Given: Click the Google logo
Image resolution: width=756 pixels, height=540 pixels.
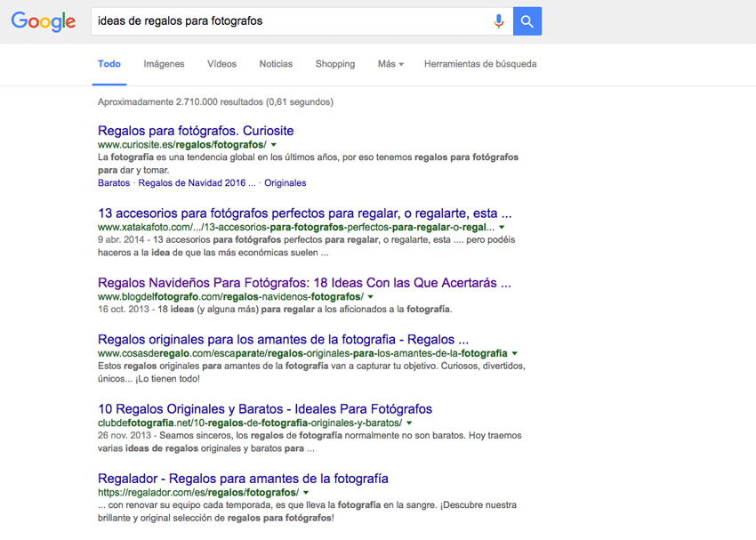Looking at the screenshot, I should click(44, 21).
